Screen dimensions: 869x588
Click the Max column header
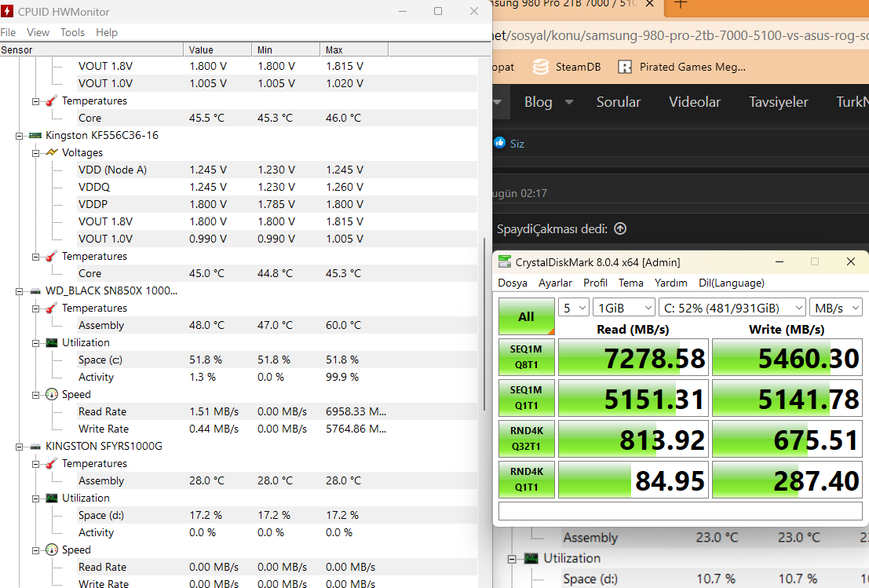[354, 50]
